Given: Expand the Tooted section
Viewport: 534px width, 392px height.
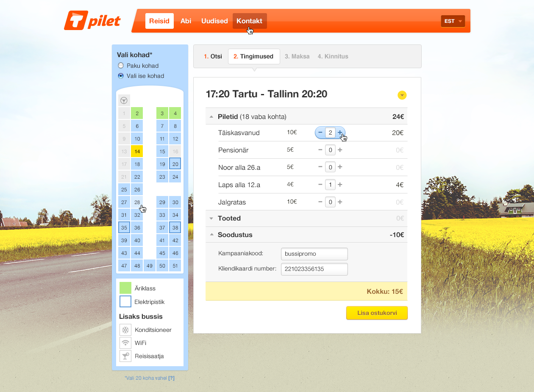Looking at the screenshot, I should pyautogui.click(x=229, y=218).
